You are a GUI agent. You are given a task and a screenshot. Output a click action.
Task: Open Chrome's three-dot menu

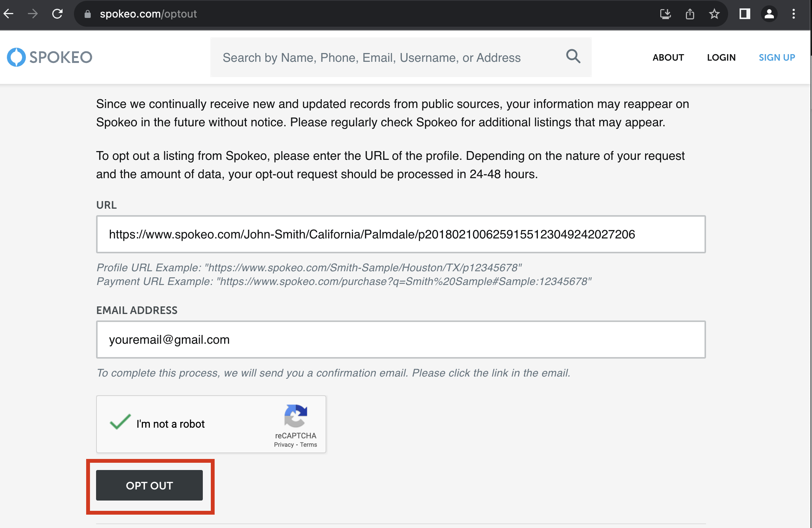coord(793,14)
